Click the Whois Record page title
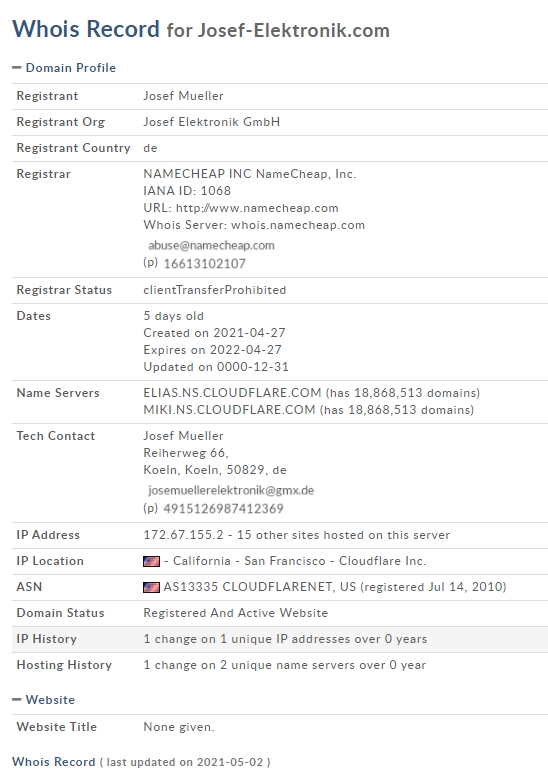The height and width of the screenshot is (775, 548). 201,29
